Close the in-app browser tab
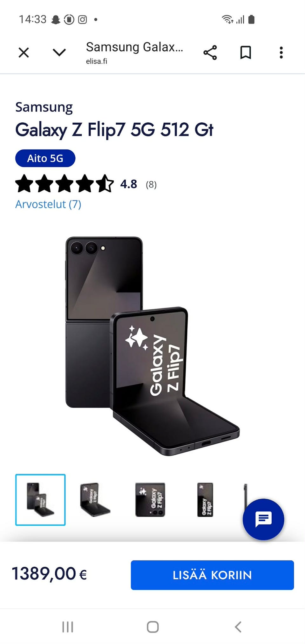This screenshot has height=644, width=305. 24,52
